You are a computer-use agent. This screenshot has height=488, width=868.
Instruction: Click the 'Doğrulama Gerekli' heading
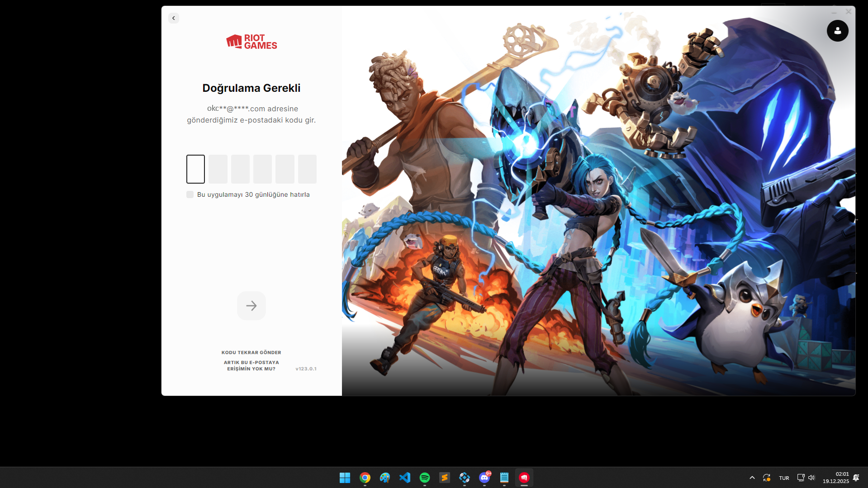pyautogui.click(x=251, y=88)
